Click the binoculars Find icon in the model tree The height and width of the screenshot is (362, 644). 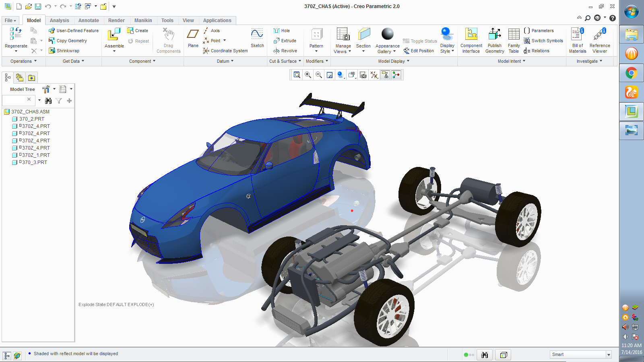[x=48, y=101]
